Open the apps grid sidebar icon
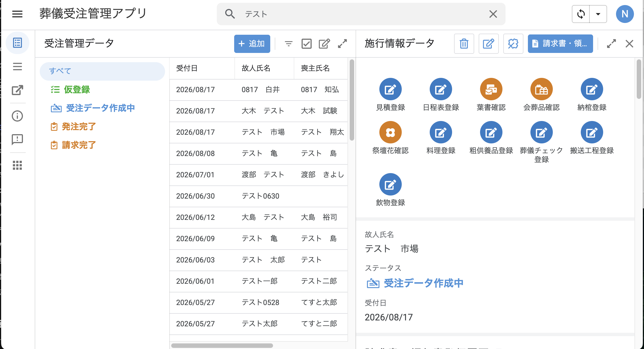 pos(17,165)
